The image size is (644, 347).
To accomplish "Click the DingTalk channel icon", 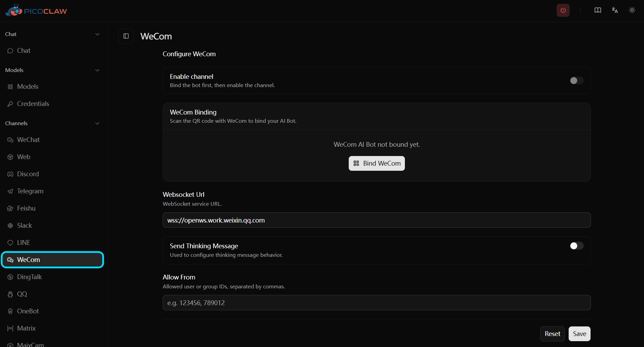I will click(x=10, y=277).
